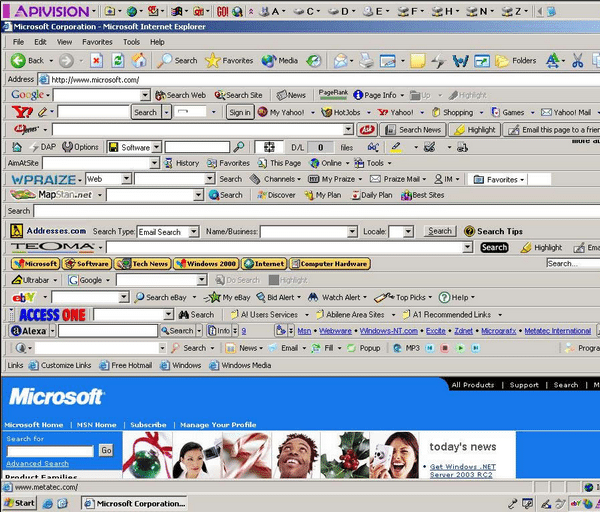Click the Internet Explorer quick launch icon
The image size is (600, 512).
(47, 504)
